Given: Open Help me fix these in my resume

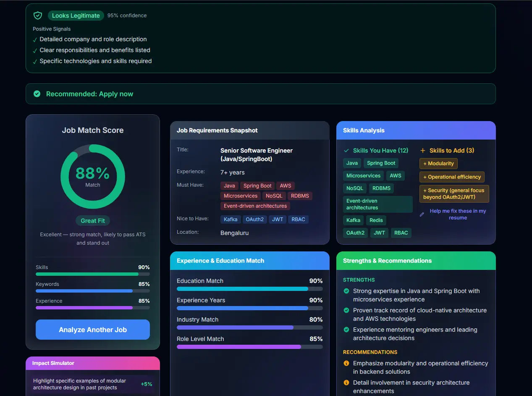Looking at the screenshot, I should [458, 214].
